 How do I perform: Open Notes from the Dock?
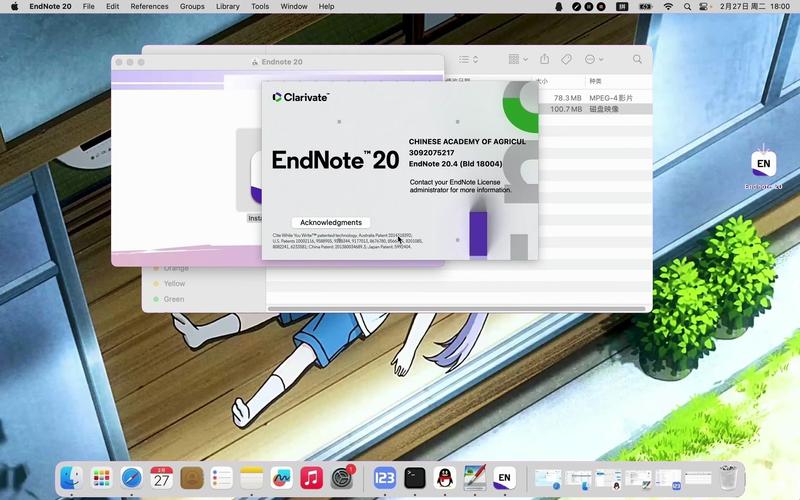click(252, 478)
